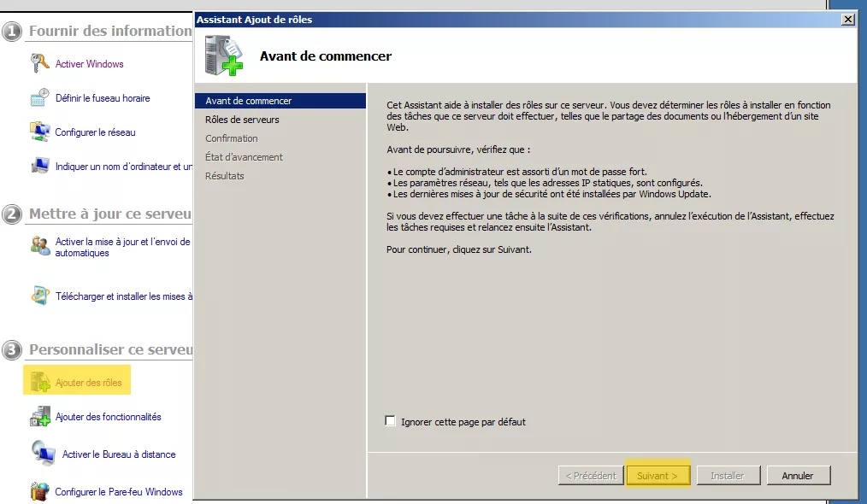The height and width of the screenshot is (504, 867).
Task: Close the Assistant Ajout de rôles window
Action: click(847, 20)
